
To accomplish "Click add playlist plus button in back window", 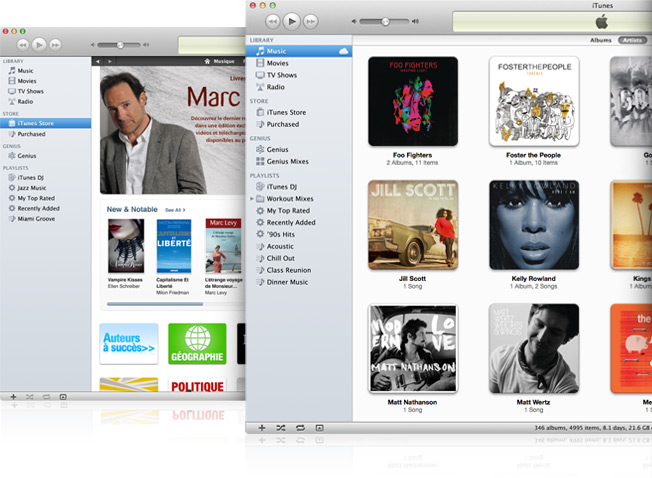I will tap(13, 397).
